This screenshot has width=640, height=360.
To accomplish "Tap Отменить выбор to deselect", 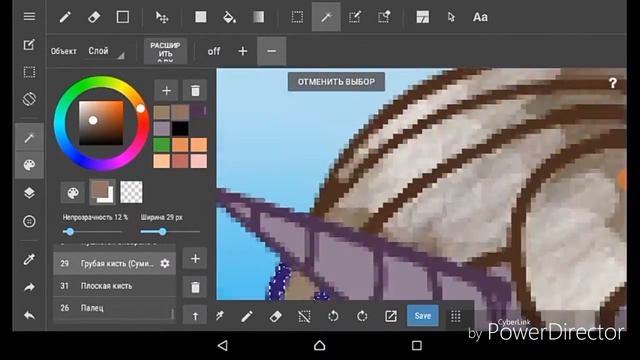I will pyautogui.click(x=336, y=82).
